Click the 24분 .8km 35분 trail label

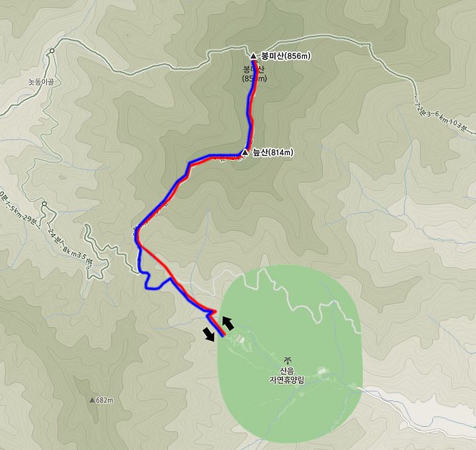click(x=70, y=244)
